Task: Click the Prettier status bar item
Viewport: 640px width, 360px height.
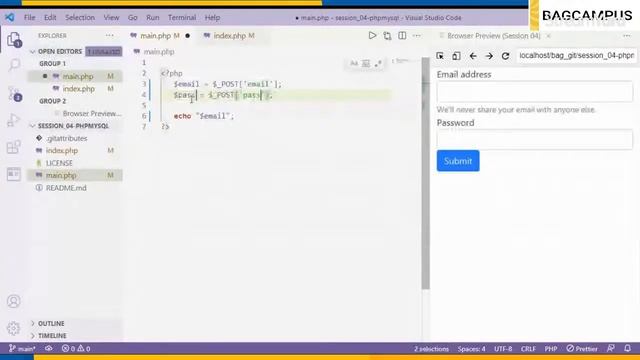Action: point(582,349)
